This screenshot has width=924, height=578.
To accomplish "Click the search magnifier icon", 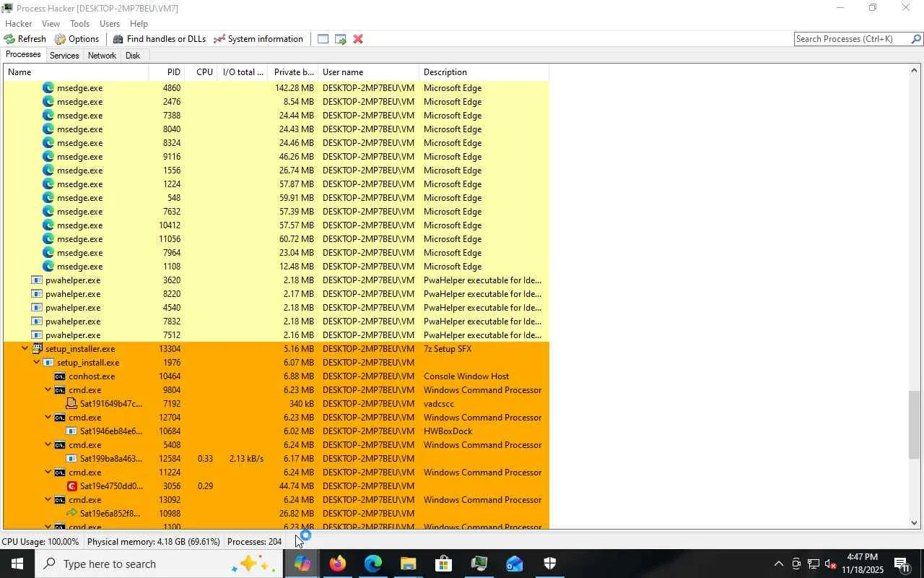I will (x=917, y=39).
